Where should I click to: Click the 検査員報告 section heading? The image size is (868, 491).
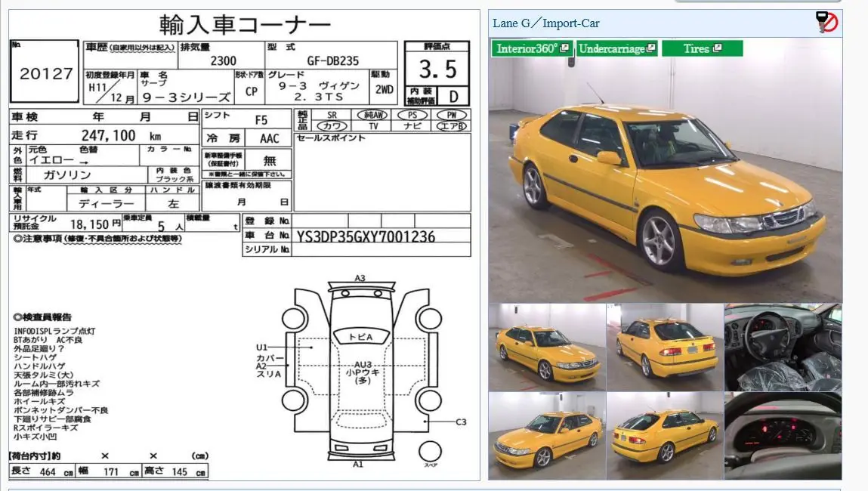tap(42, 317)
